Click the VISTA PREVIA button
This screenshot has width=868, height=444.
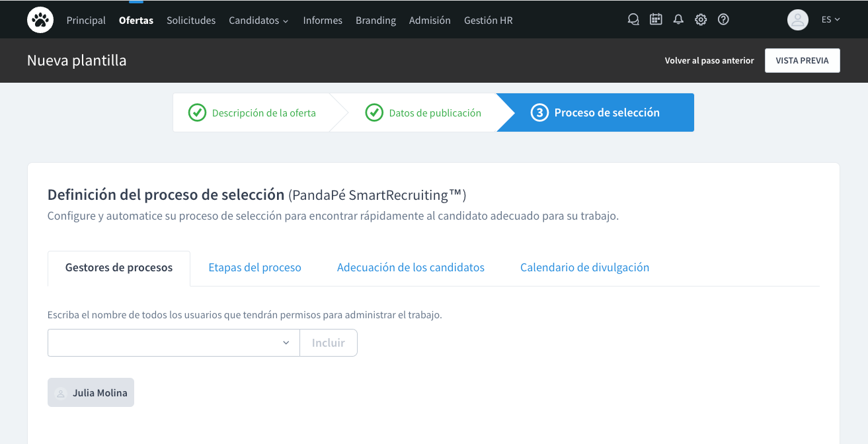(802, 60)
